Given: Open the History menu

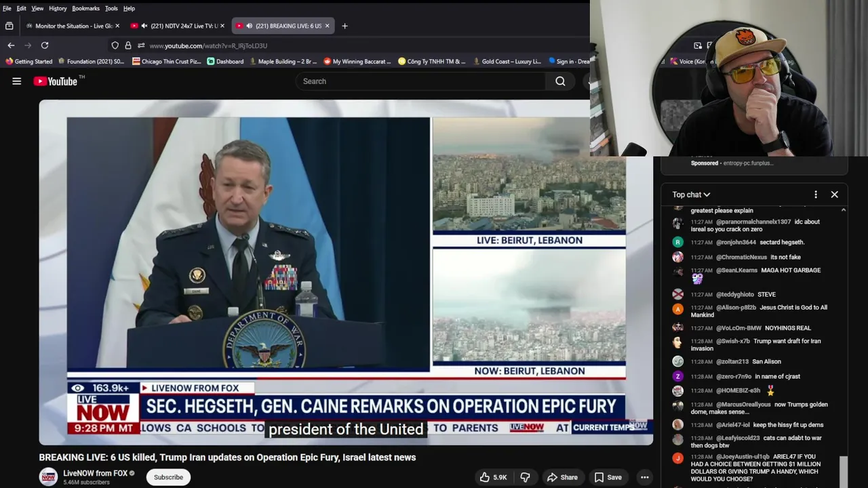Looking at the screenshot, I should pyautogui.click(x=58, y=8).
